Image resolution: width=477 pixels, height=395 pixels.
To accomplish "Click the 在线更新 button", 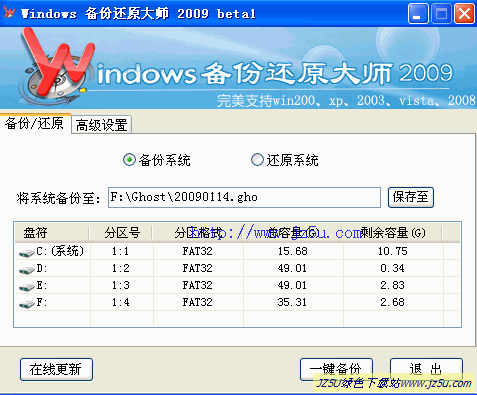I will pyautogui.click(x=56, y=369).
